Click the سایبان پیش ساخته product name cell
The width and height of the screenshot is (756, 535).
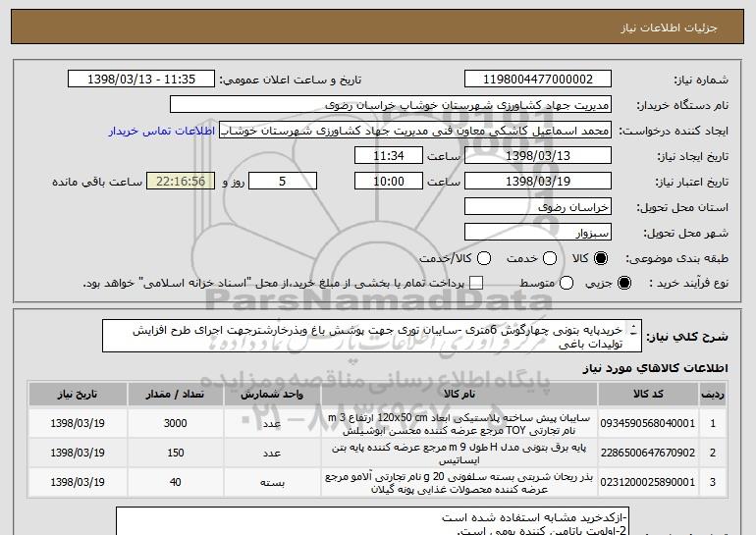point(459,424)
